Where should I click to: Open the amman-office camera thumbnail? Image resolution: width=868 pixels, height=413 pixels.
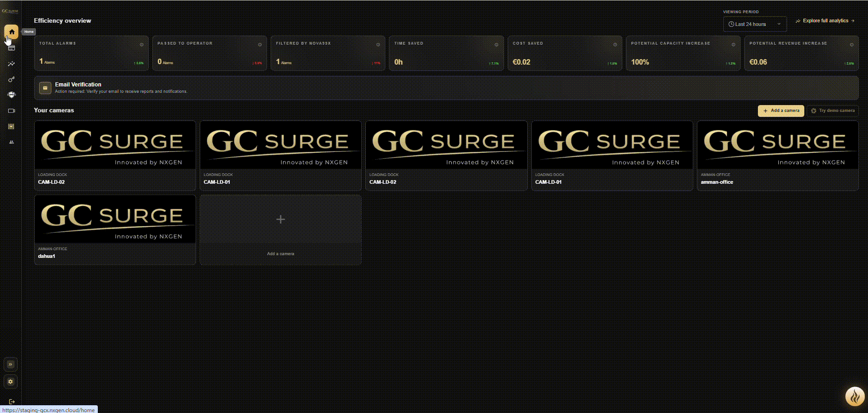pyautogui.click(x=778, y=145)
